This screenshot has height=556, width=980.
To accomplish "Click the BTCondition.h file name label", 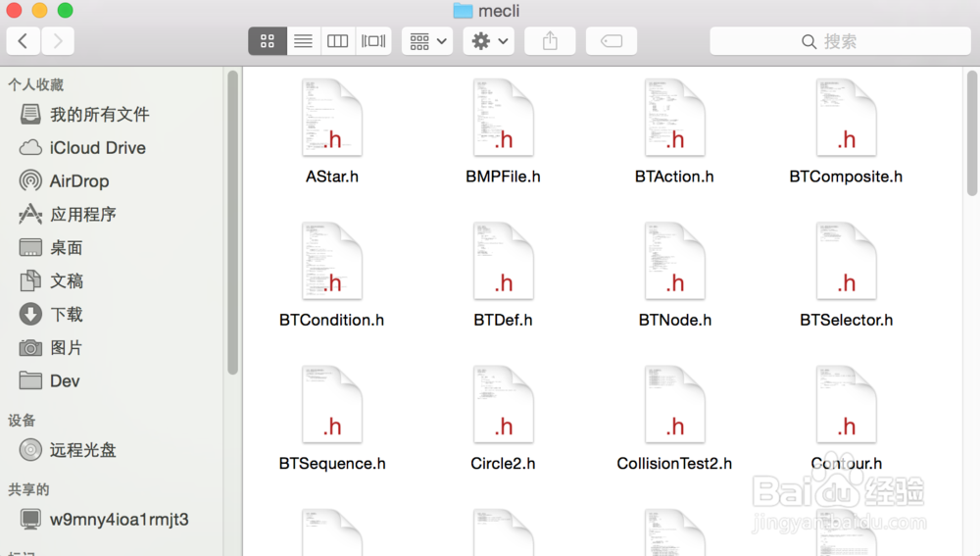I will (332, 321).
